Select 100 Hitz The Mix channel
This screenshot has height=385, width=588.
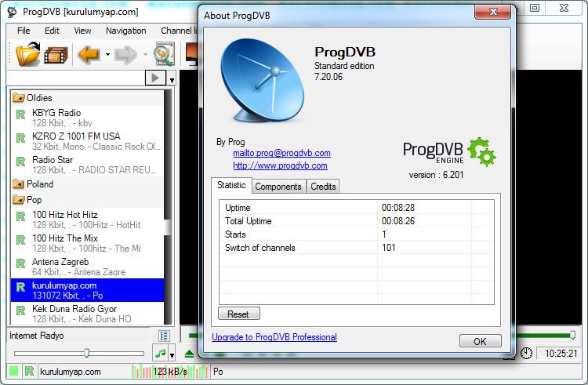(87, 243)
